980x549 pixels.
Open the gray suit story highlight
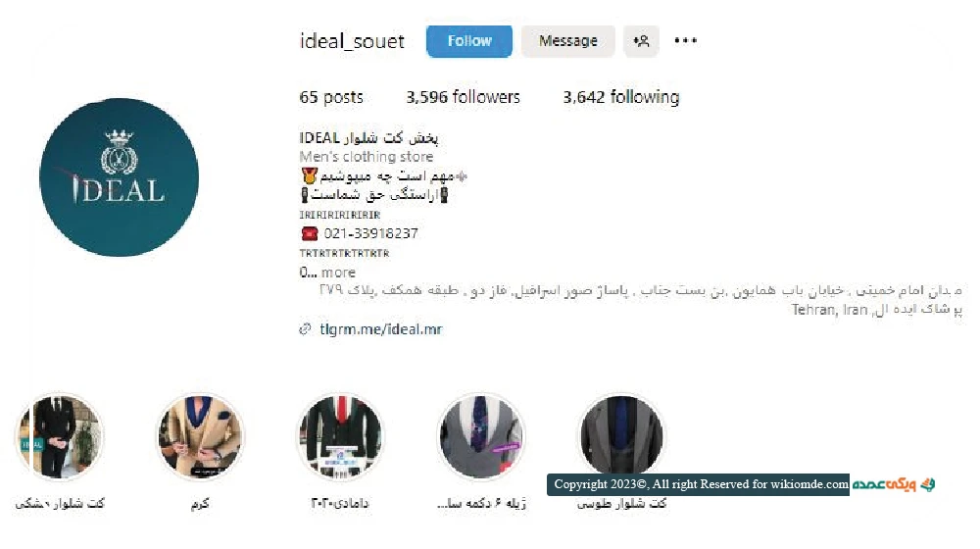[621, 435]
